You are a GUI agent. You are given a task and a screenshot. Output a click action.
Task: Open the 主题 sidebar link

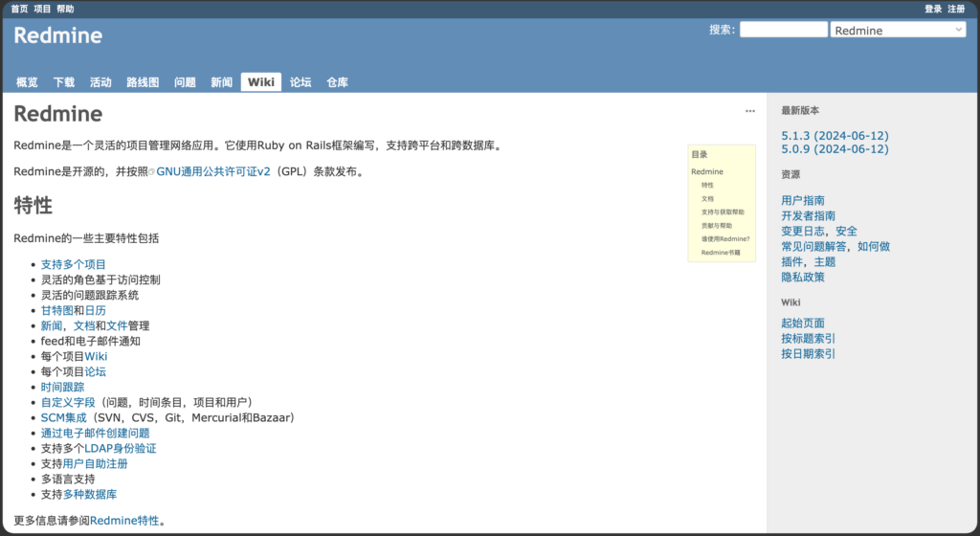pos(824,261)
